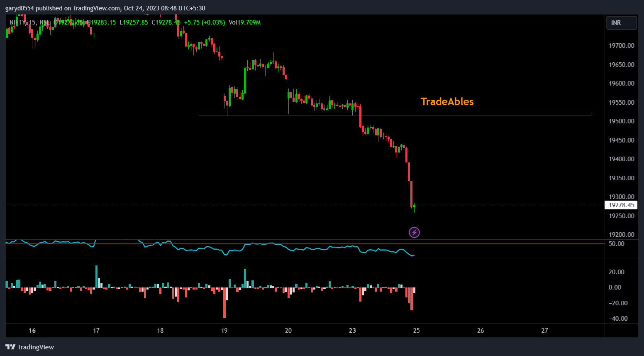Click the purple lightning bolt event icon
The height and width of the screenshot is (356, 644).
(x=414, y=232)
